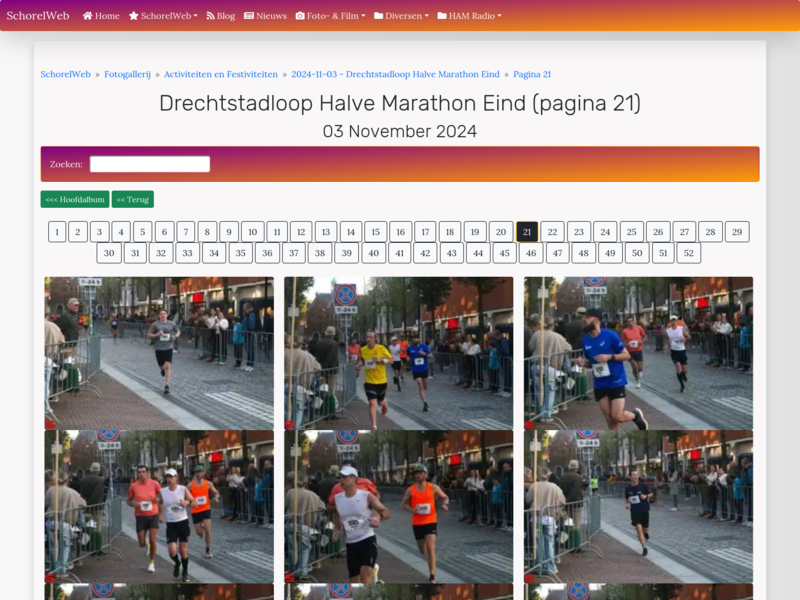This screenshot has height=600, width=800.
Task: Open photo of bearded runner in blue shirt
Action: point(638,353)
